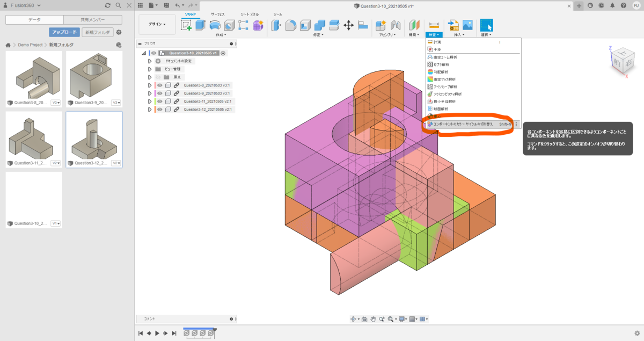This screenshot has width=644, height=341.
Task: Open the 挿入 dropdown menu
Action: click(x=460, y=35)
